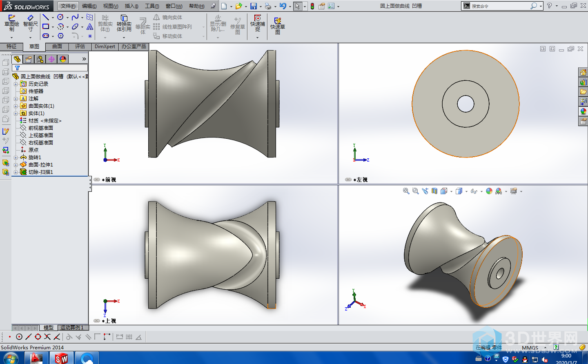Click the Undo arrow icon

coord(283,6)
